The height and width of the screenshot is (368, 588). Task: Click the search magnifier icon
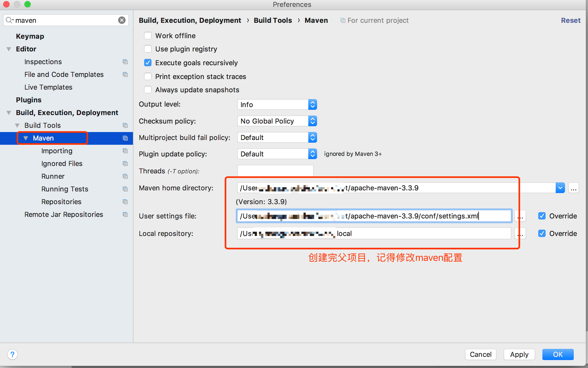coord(9,20)
